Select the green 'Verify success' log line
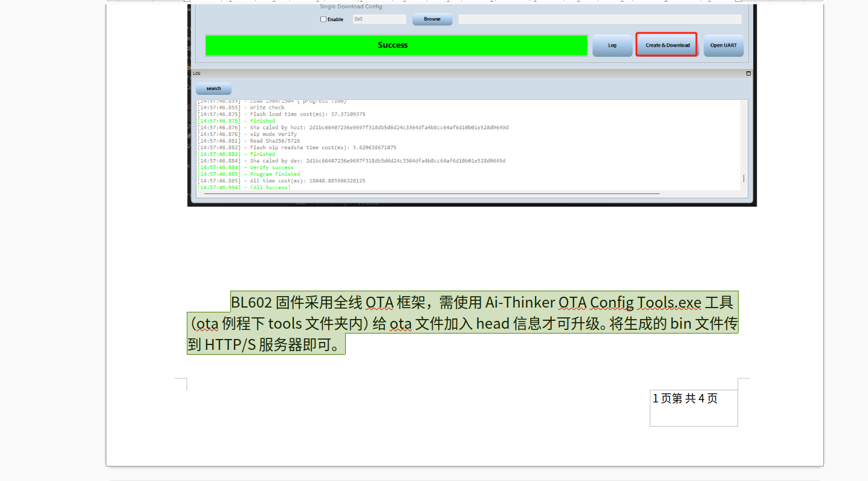 245,167
